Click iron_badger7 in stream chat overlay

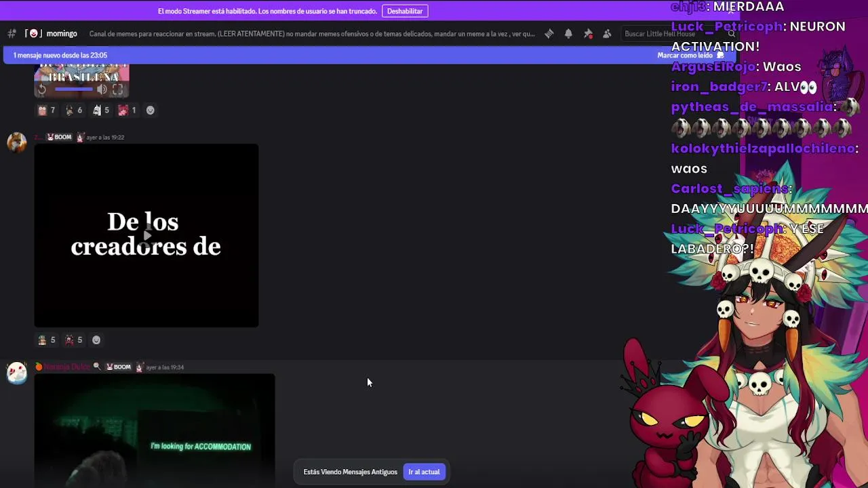tap(719, 87)
